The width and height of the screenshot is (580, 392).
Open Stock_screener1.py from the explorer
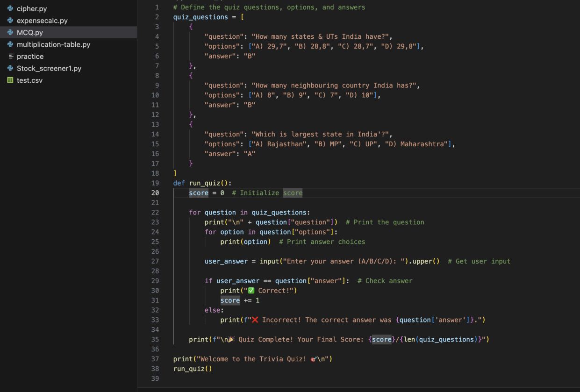pos(49,68)
